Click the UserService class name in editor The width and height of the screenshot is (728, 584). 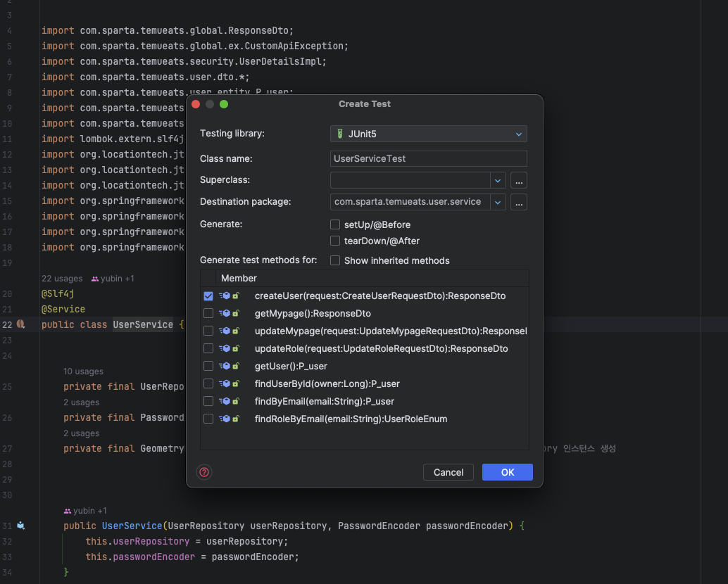143,324
